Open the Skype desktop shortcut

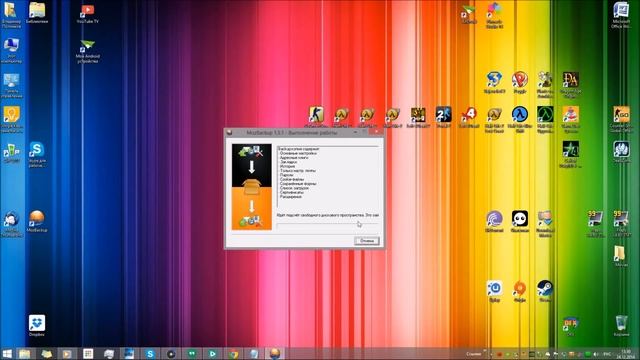[37, 154]
